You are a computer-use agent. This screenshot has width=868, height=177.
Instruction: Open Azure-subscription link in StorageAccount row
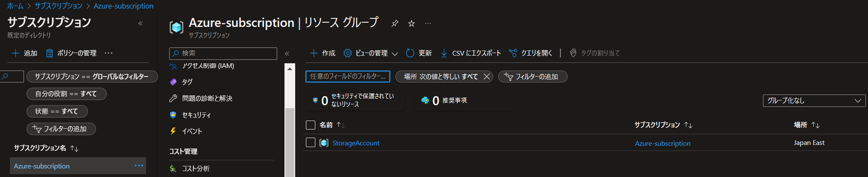pyautogui.click(x=663, y=143)
